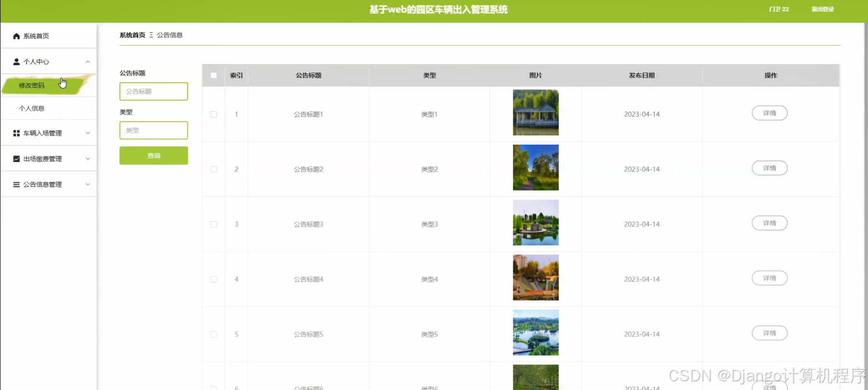The height and width of the screenshot is (390, 868).
Task: Click 退出登录 in the top bar
Action: (823, 9)
